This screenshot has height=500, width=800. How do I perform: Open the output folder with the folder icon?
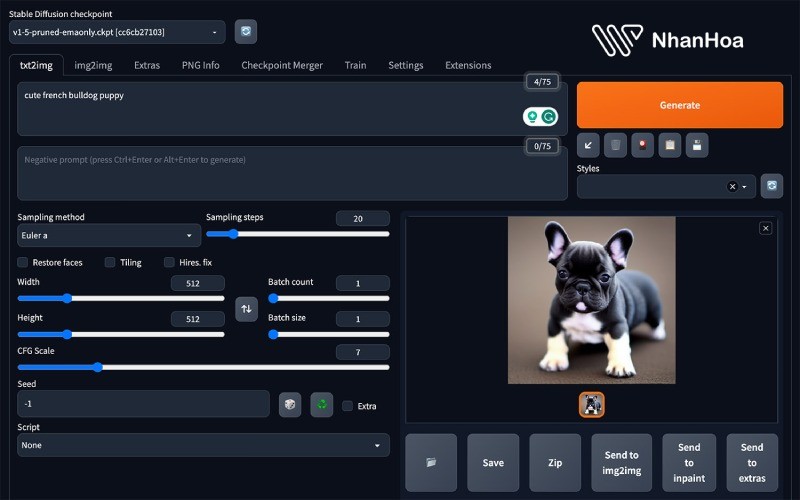point(431,463)
